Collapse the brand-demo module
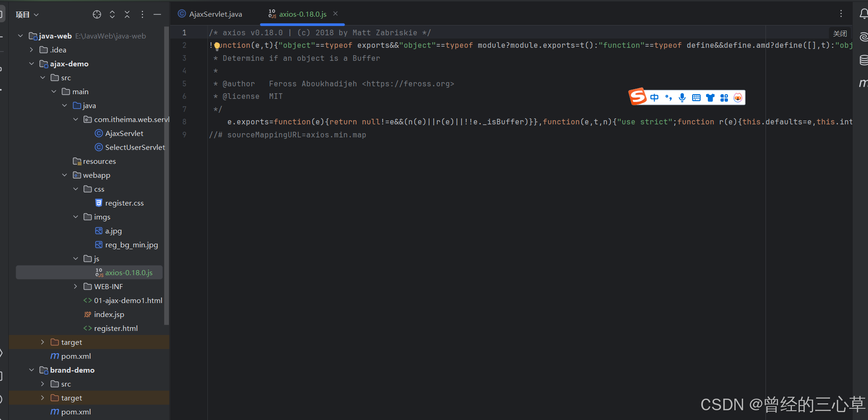The image size is (868, 420). coord(32,370)
